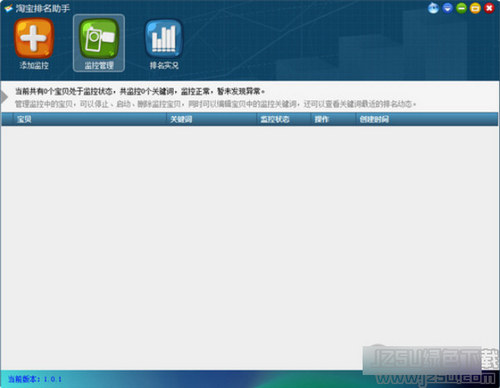Click the 添加监控 orange plus icon
500x388 pixels.
tap(34, 39)
